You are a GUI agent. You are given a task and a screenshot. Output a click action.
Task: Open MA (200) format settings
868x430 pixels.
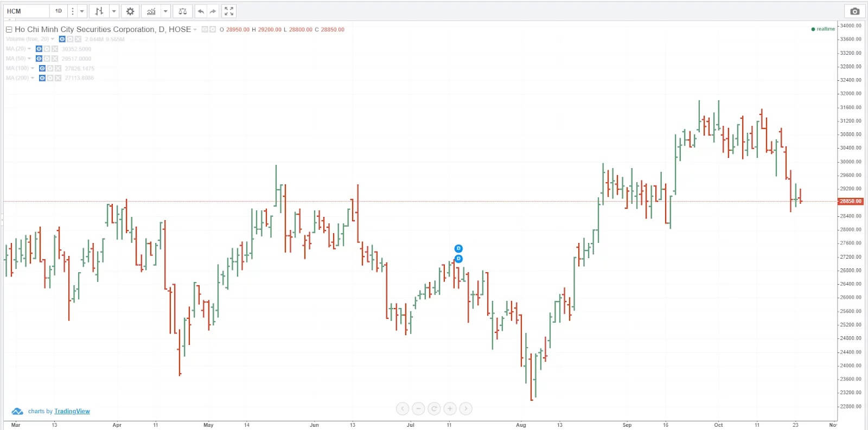coord(50,78)
